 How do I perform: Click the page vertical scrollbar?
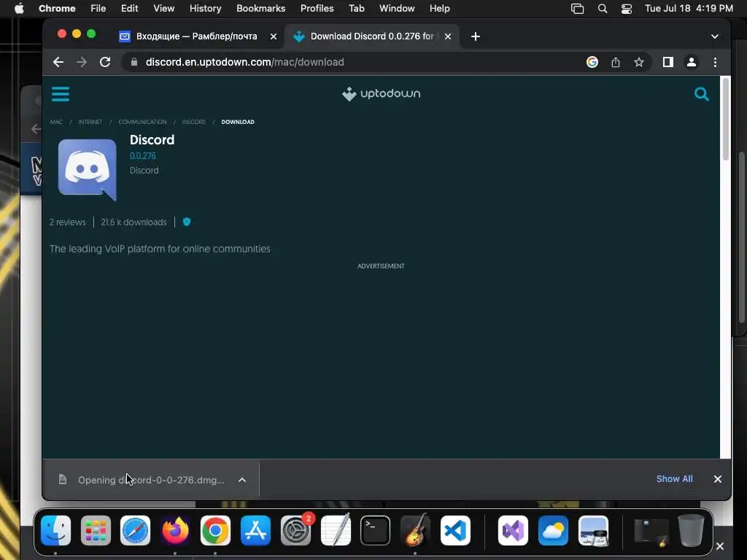[x=726, y=119]
